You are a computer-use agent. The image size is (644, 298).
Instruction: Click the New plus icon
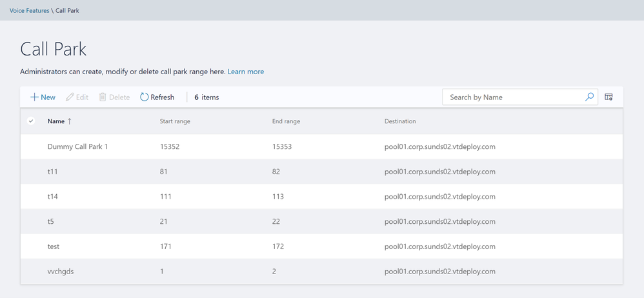tap(34, 97)
